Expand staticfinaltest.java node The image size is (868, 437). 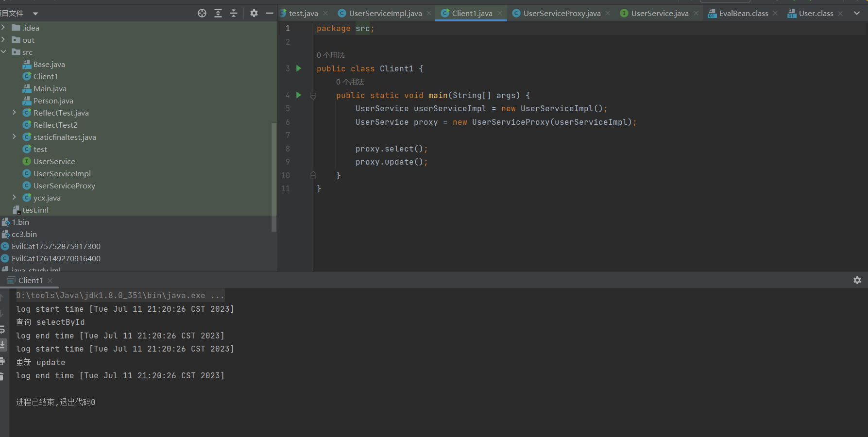click(x=14, y=137)
